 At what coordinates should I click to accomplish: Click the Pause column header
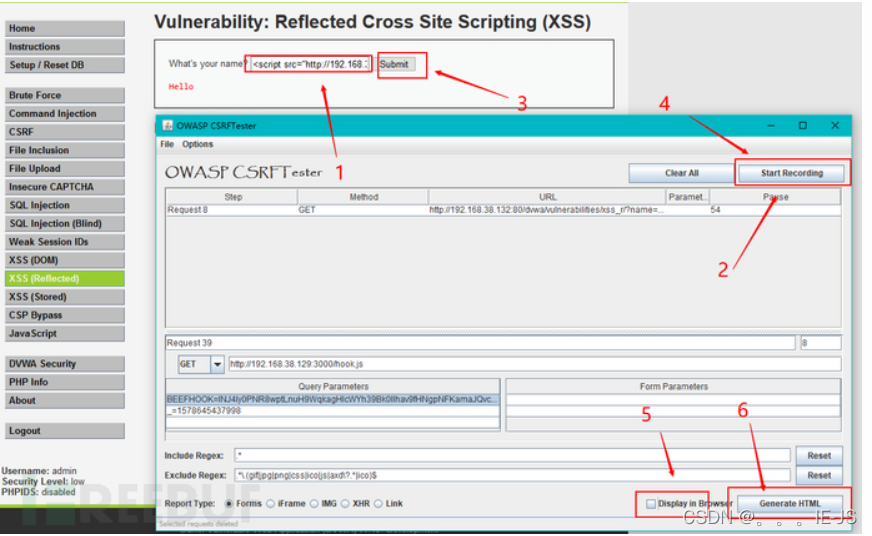[775, 197]
